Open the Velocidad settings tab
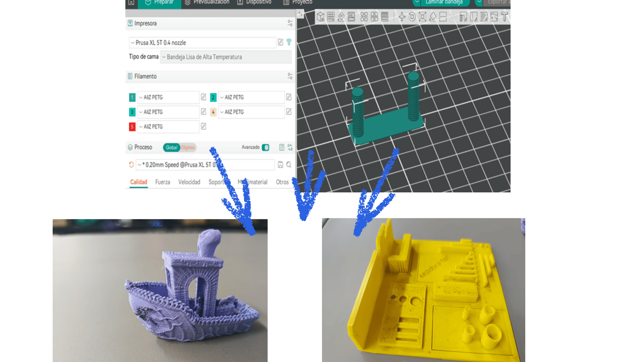 coord(189,182)
